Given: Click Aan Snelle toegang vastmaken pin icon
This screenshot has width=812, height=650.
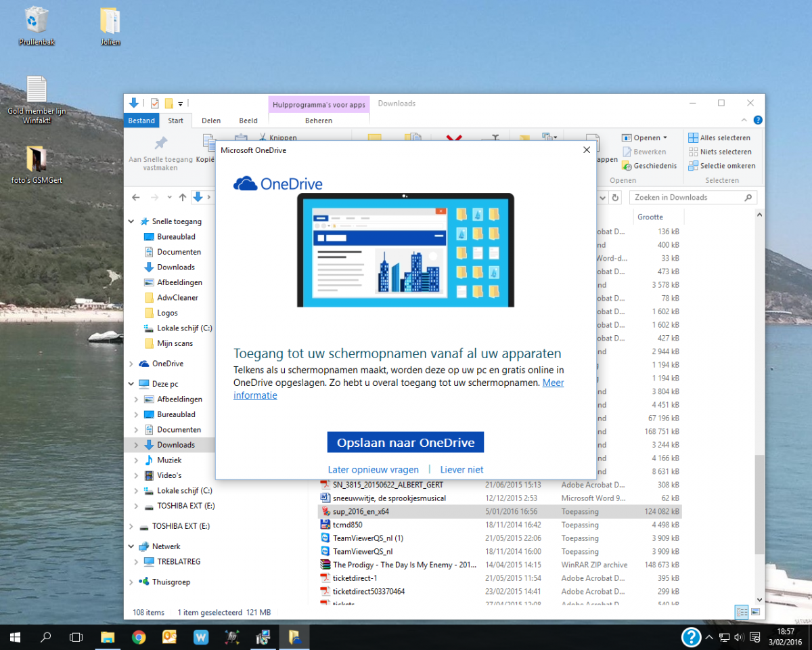Looking at the screenshot, I should [x=160, y=143].
